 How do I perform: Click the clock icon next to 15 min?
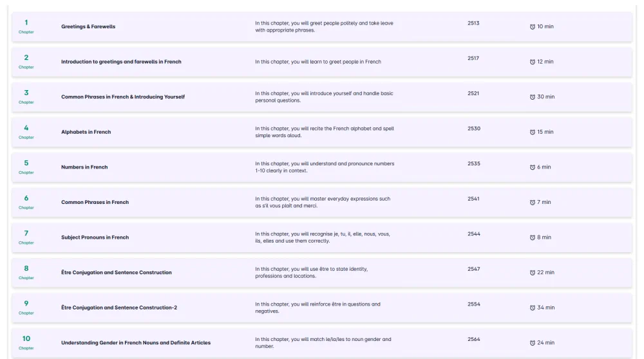[533, 132]
